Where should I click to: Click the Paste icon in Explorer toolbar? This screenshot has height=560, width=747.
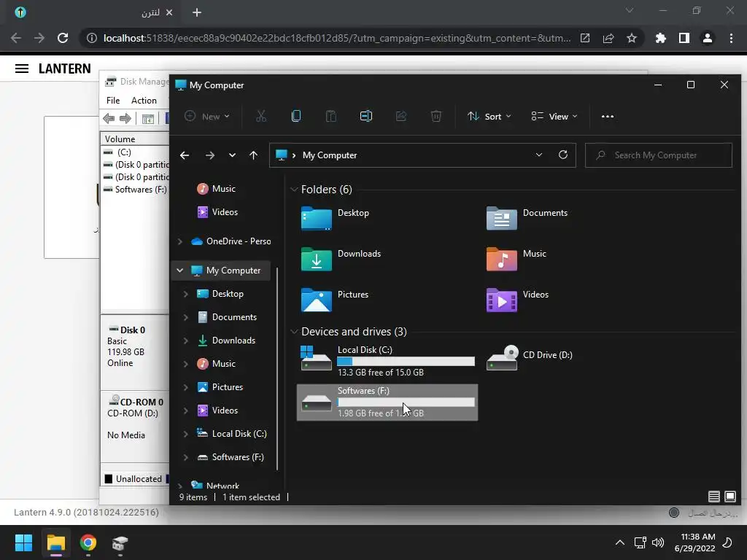click(331, 116)
